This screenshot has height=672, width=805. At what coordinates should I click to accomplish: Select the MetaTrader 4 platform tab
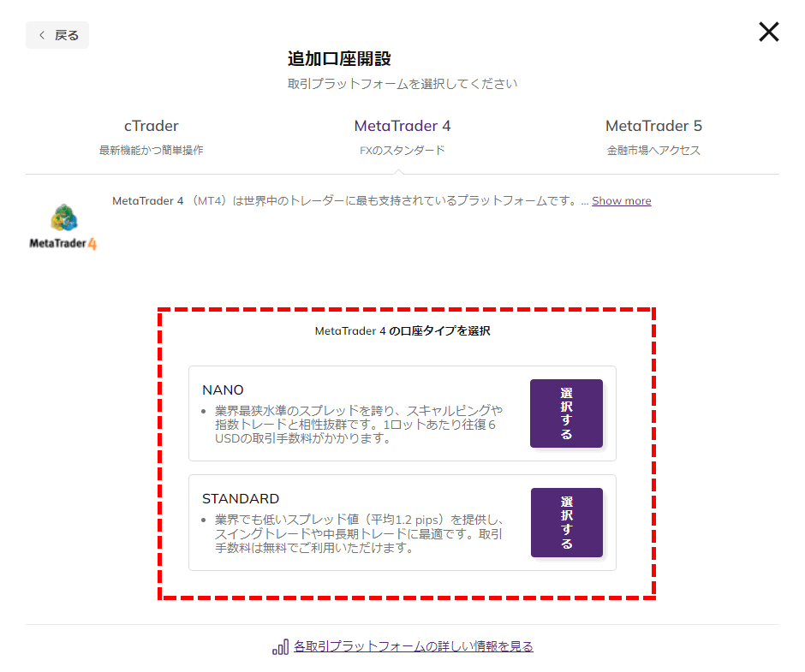coord(402,137)
